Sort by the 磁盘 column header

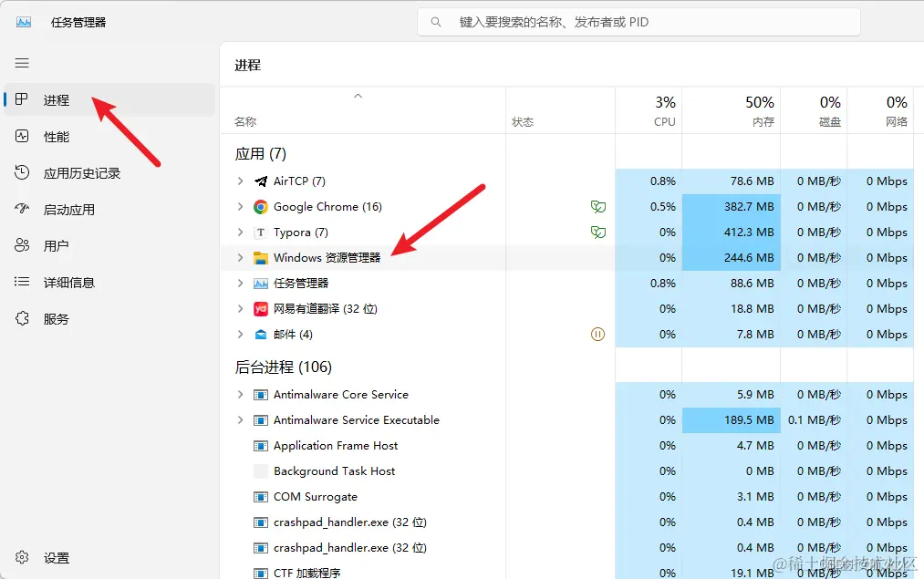(814, 110)
